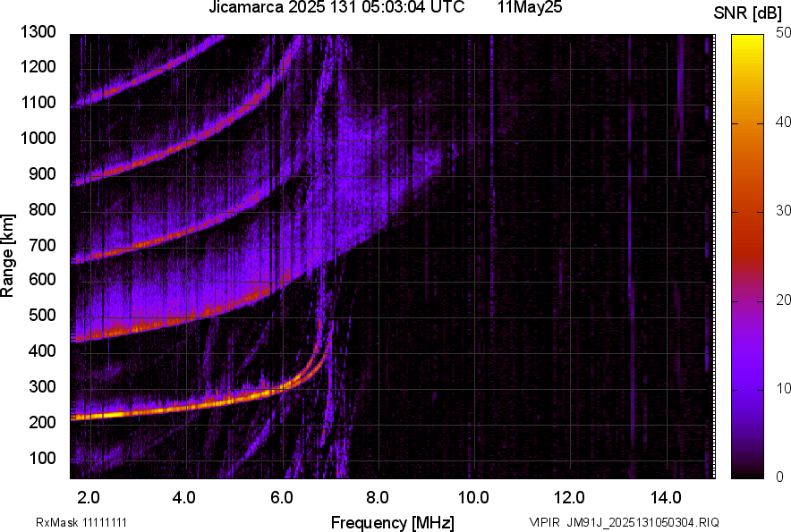Click the colorbar tick value 40
The height and width of the screenshot is (532, 791).
783,122
